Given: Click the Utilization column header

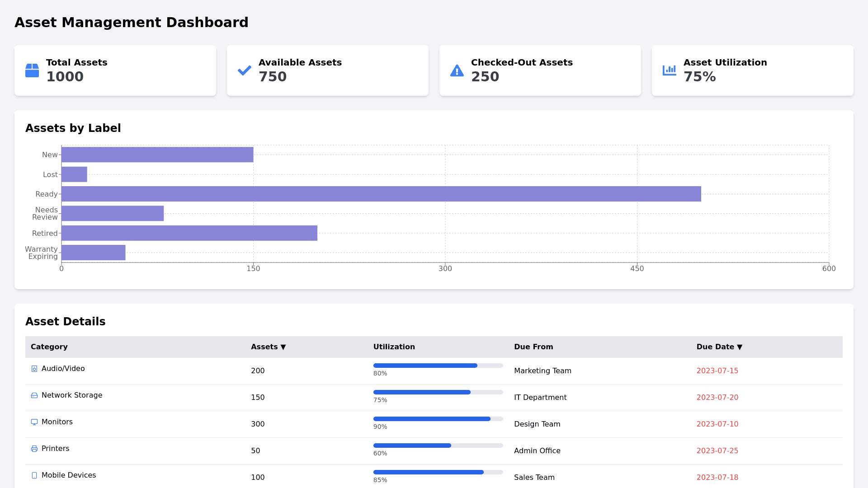Looking at the screenshot, I should tap(394, 347).
